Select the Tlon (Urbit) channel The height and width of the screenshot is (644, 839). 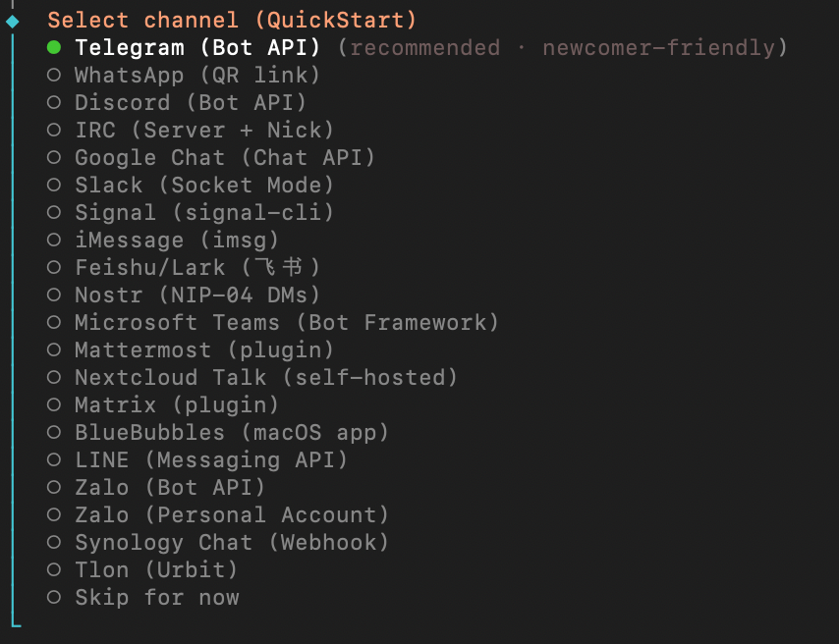[156, 569]
